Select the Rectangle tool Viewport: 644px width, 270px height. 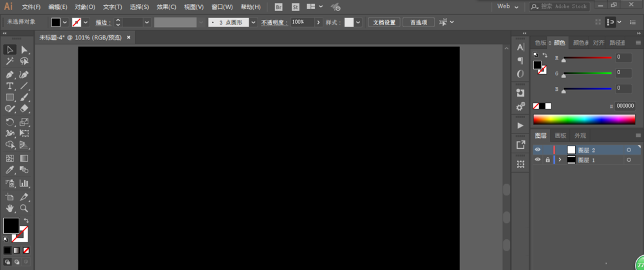coord(10,97)
